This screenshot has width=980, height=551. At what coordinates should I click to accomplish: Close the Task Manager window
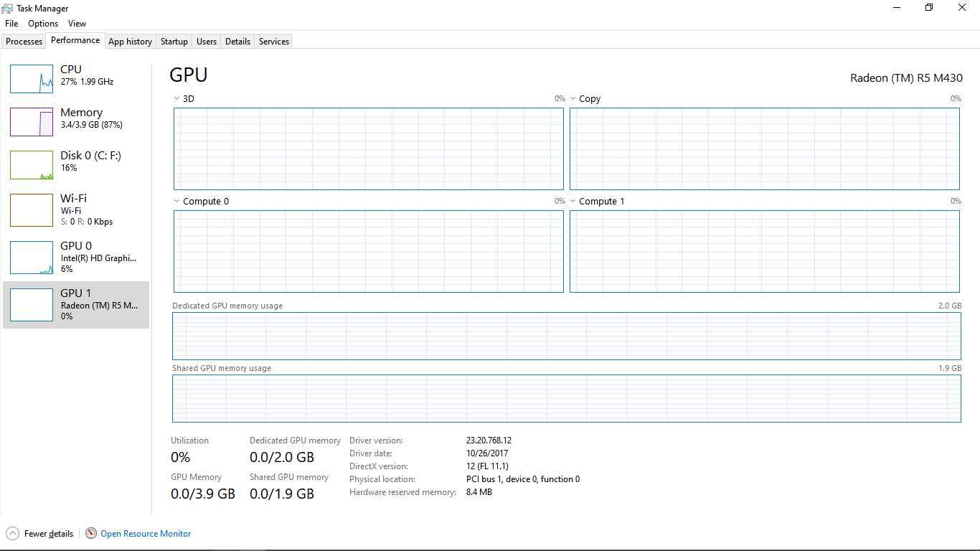(962, 8)
